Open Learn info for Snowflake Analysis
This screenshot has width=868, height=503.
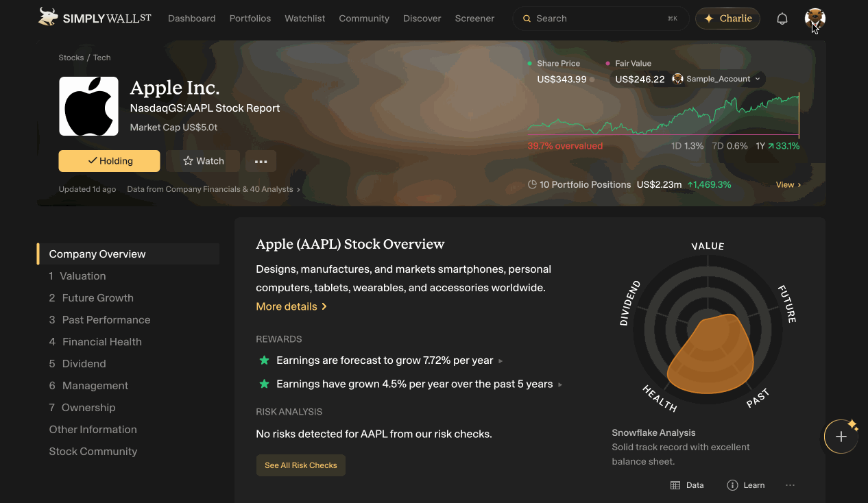[746, 485]
